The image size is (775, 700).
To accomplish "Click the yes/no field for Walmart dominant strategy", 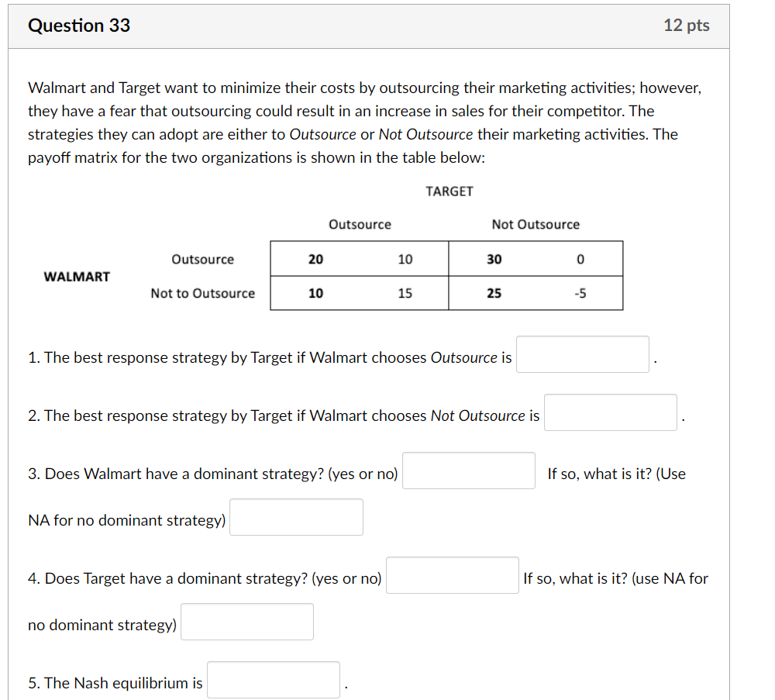I will [468, 471].
